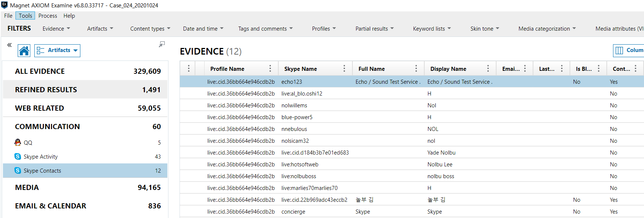
Task: Expand the Date and time filter
Action: [203, 29]
